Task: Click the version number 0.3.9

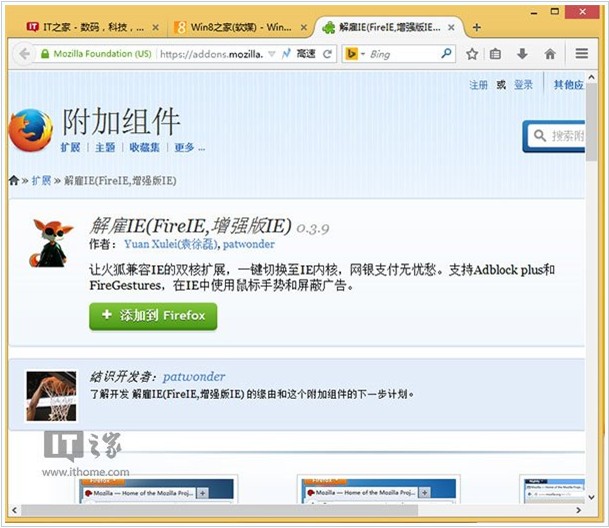Action: [313, 228]
